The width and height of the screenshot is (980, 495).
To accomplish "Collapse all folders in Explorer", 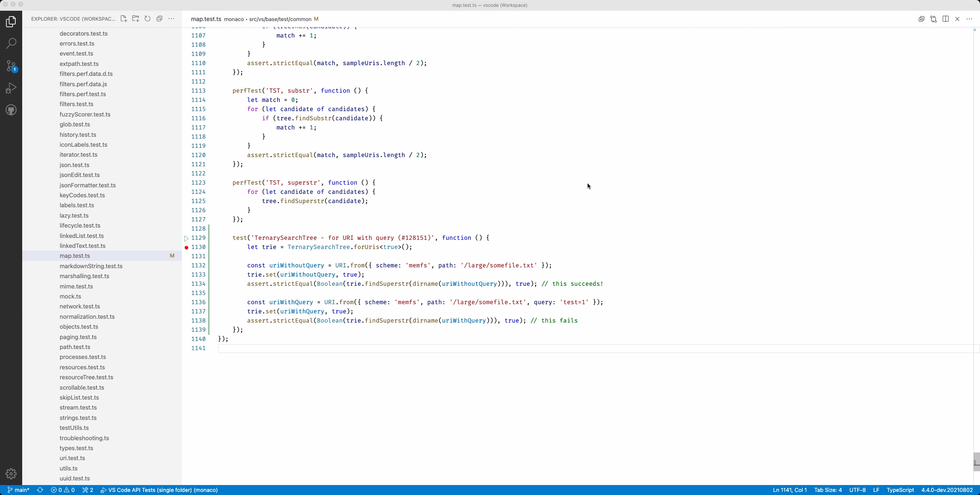I will (x=159, y=19).
